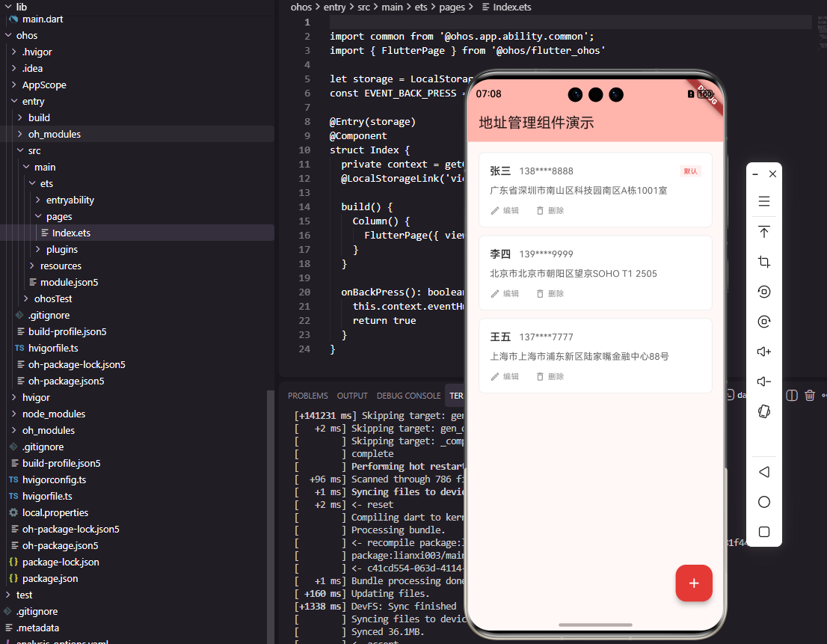Open package-lock.json file

pyautogui.click(x=61, y=562)
